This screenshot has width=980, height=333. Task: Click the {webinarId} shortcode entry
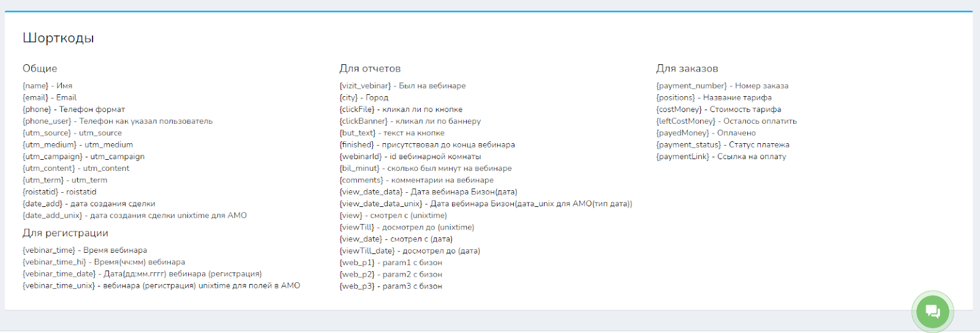coord(410,157)
